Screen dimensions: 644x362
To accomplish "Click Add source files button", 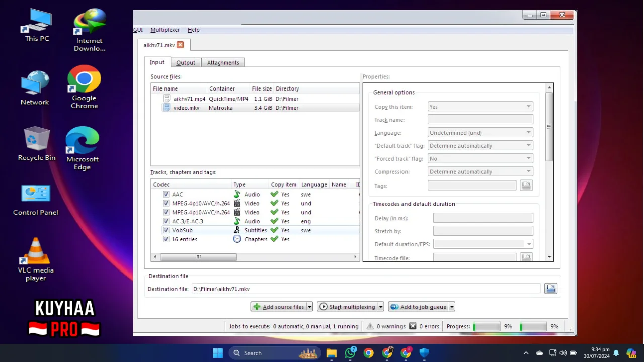I will click(278, 307).
